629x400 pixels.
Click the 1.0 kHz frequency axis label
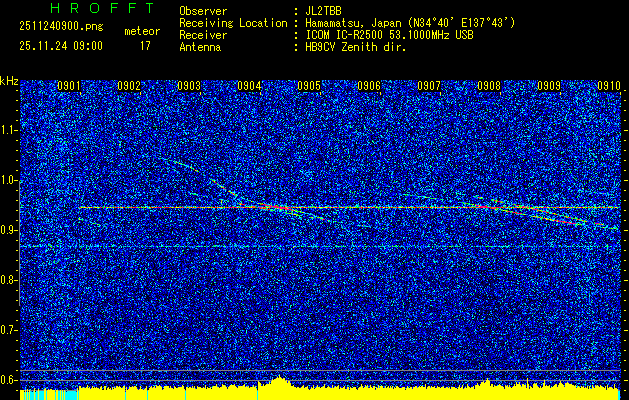[9, 180]
